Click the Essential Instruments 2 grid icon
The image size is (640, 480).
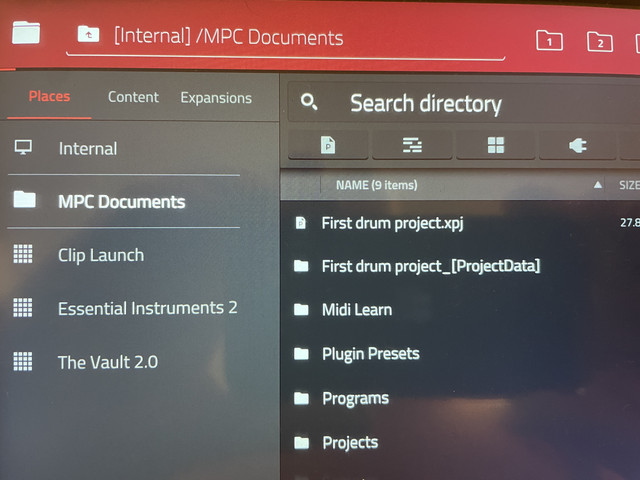(x=23, y=307)
